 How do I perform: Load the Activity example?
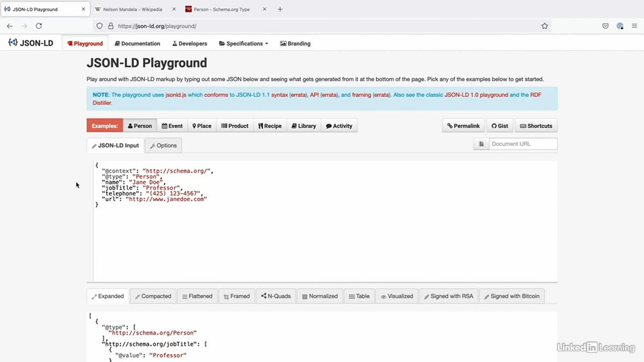(x=339, y=126)
